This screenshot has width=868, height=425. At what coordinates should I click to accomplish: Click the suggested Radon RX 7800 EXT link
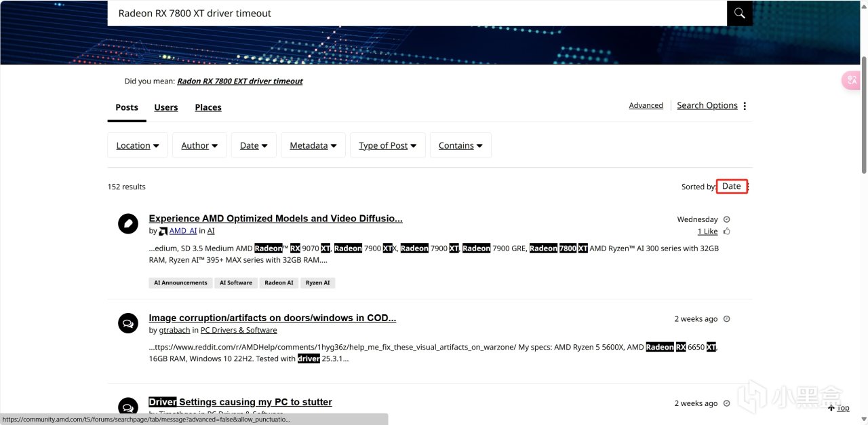coord(240,81)
